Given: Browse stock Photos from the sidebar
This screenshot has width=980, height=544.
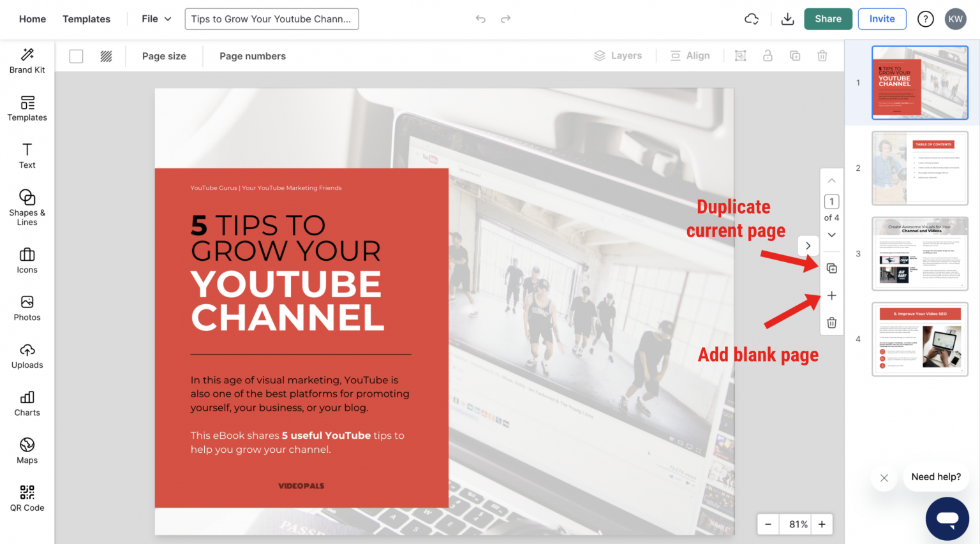Looking at the screenshot, I should pos(27,309).
